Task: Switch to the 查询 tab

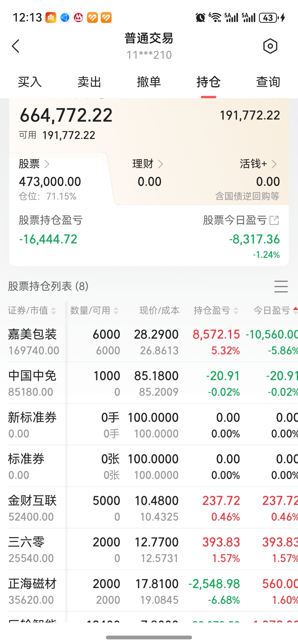Action: point(268,82)
